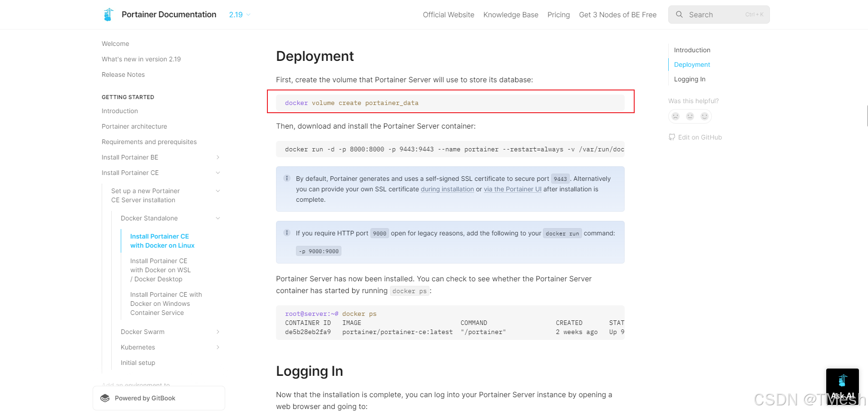868x414 pixels.
Task: Open Install Portainer CE with Docker on WSL
Action: click(161, 270)
